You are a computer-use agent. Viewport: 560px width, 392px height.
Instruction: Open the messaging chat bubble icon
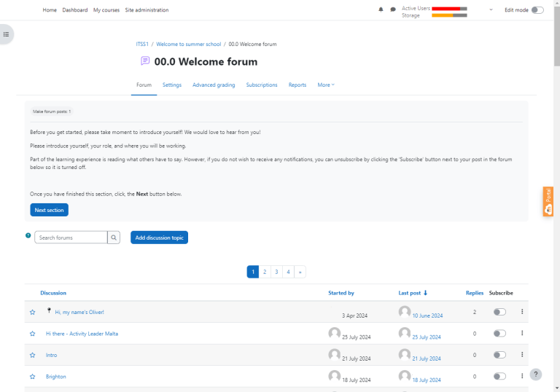(x=393, y=10)
